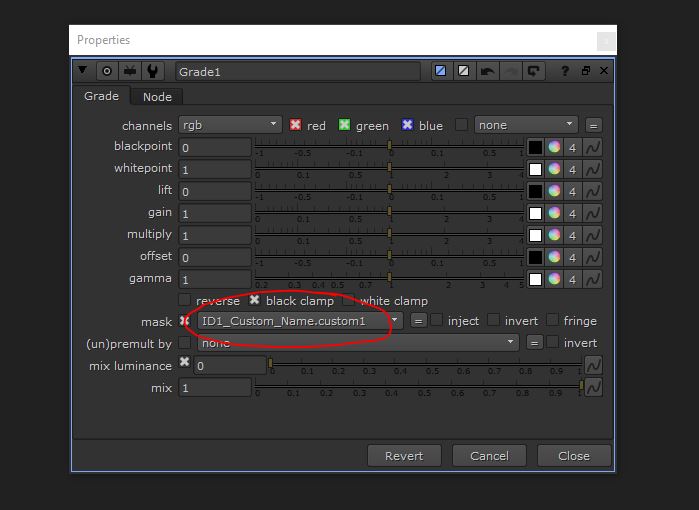Click the white swatch next to whitepoint
Screen dimensions: 699x510
tap(535, 169)
